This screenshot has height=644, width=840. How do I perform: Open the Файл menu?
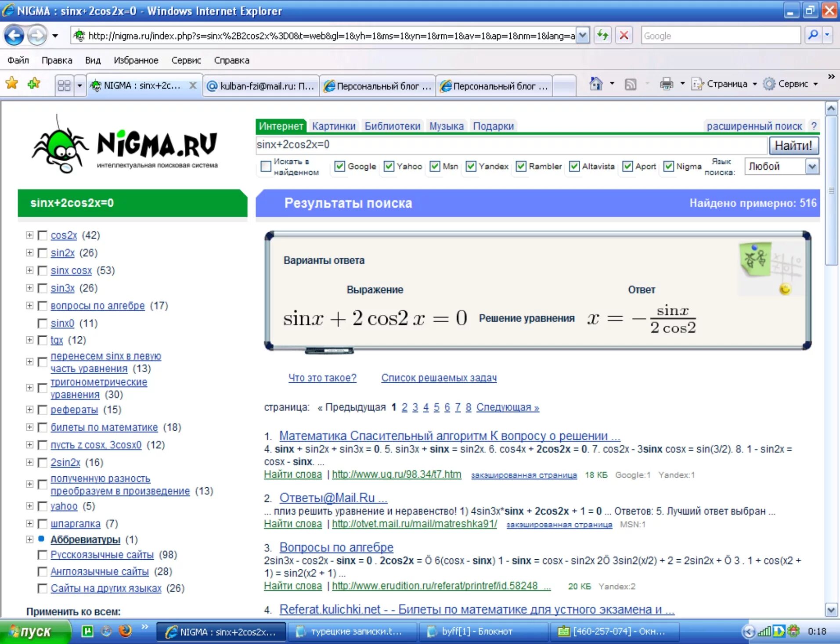point(18,60)
